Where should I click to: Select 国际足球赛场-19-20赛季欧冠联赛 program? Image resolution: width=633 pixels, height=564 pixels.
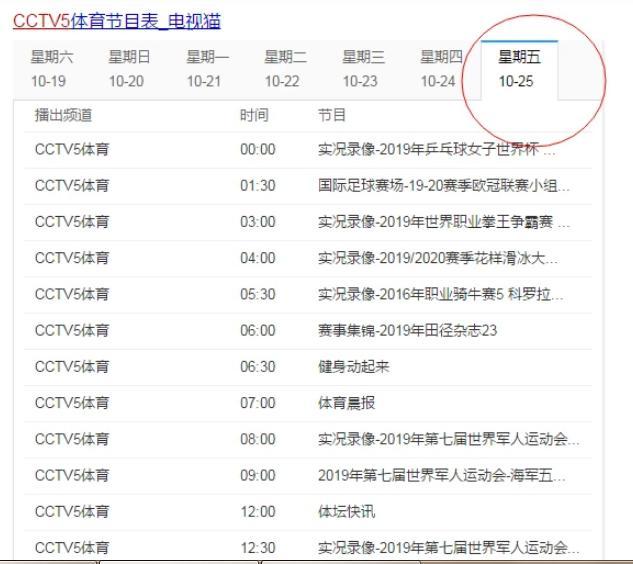point(444,186)
